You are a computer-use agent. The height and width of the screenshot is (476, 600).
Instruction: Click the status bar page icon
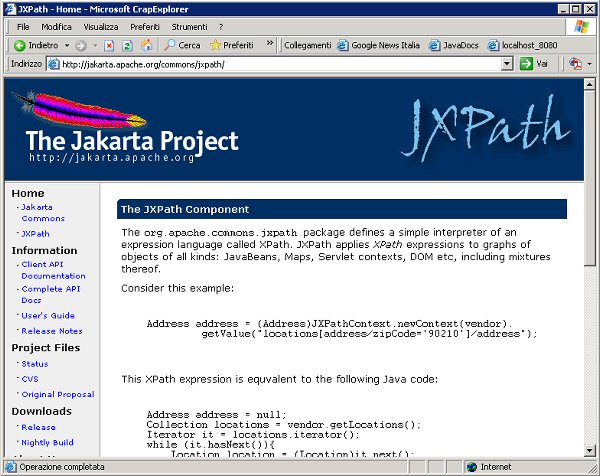point(11,467)
